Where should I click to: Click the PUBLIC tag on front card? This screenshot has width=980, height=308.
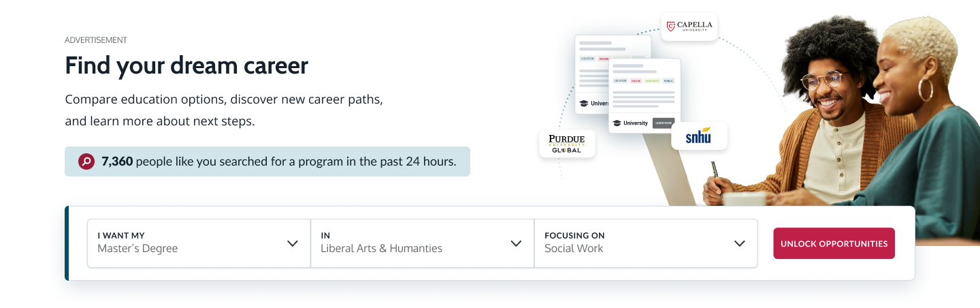[668, 81]
